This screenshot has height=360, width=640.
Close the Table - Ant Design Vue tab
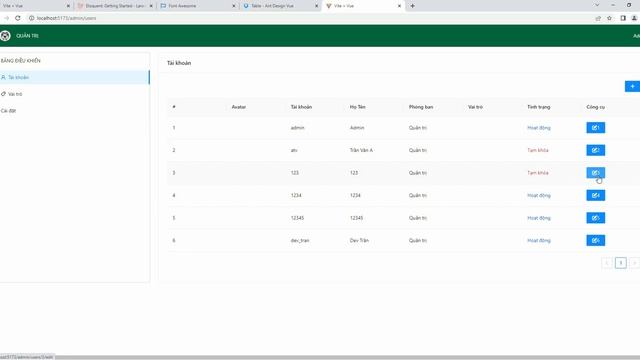click(316, 6)
